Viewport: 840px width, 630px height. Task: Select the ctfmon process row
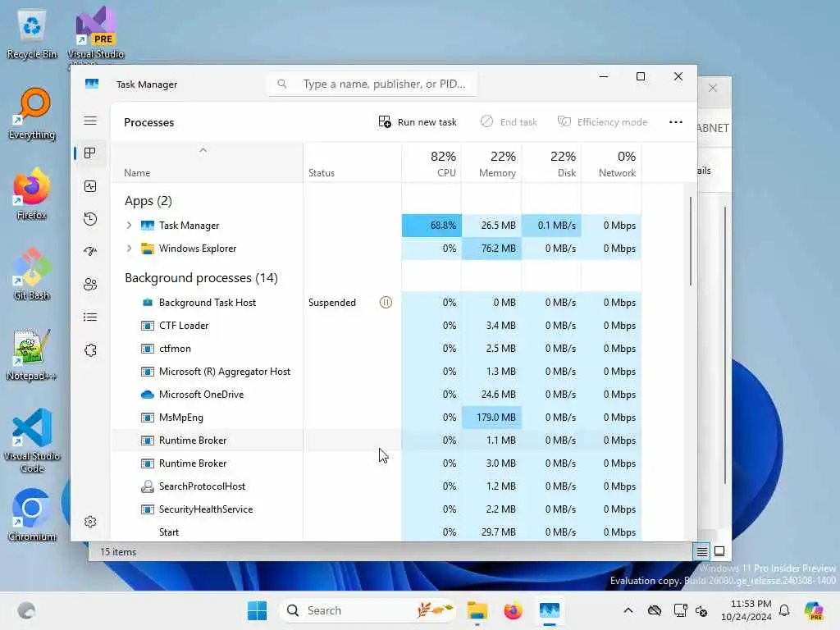click(x=376, y=348)
